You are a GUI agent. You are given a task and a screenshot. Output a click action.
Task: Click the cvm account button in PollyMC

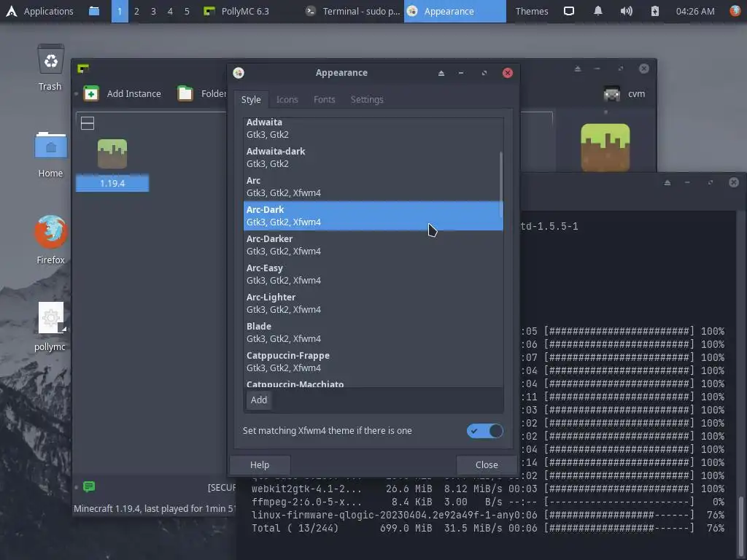(x=624, y=93)
